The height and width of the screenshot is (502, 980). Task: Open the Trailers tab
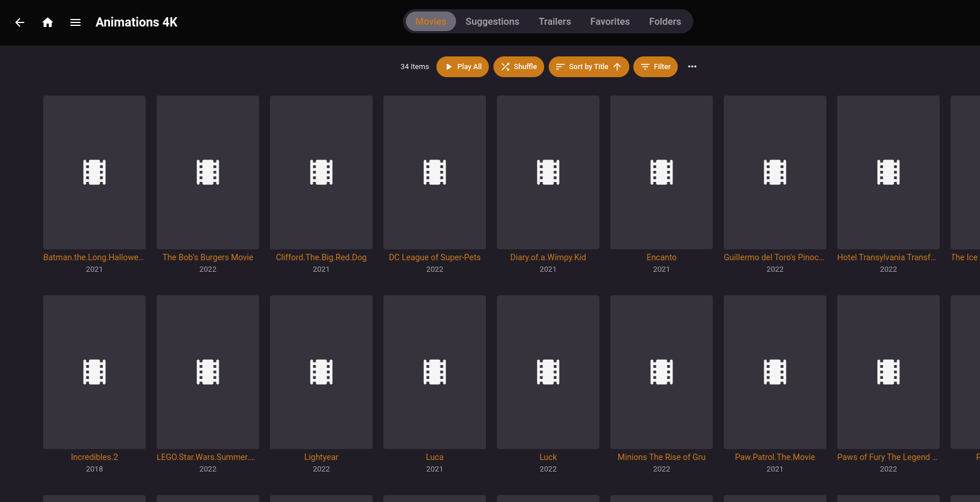[x=554, y=21]
